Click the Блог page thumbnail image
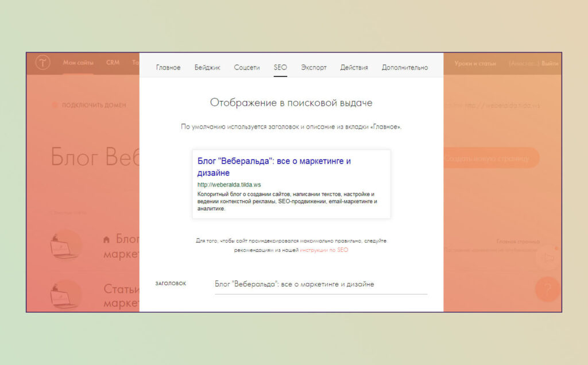Viewport: 588px width, 365px height. [66, 245]
